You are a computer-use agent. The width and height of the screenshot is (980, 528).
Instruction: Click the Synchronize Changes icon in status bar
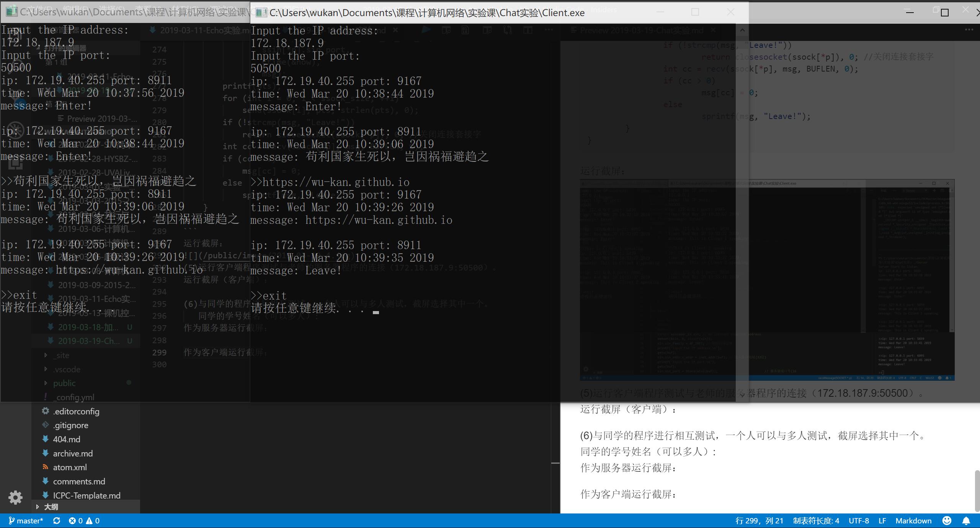[x=57, y=521]
